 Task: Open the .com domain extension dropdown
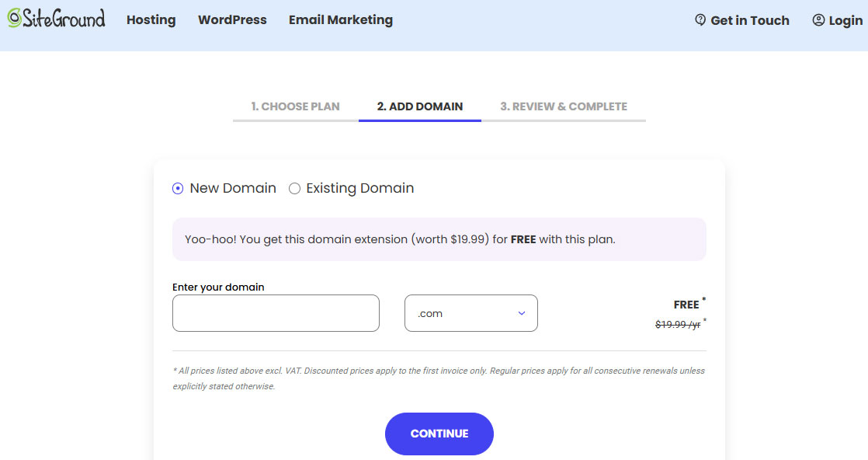(471, 313)
